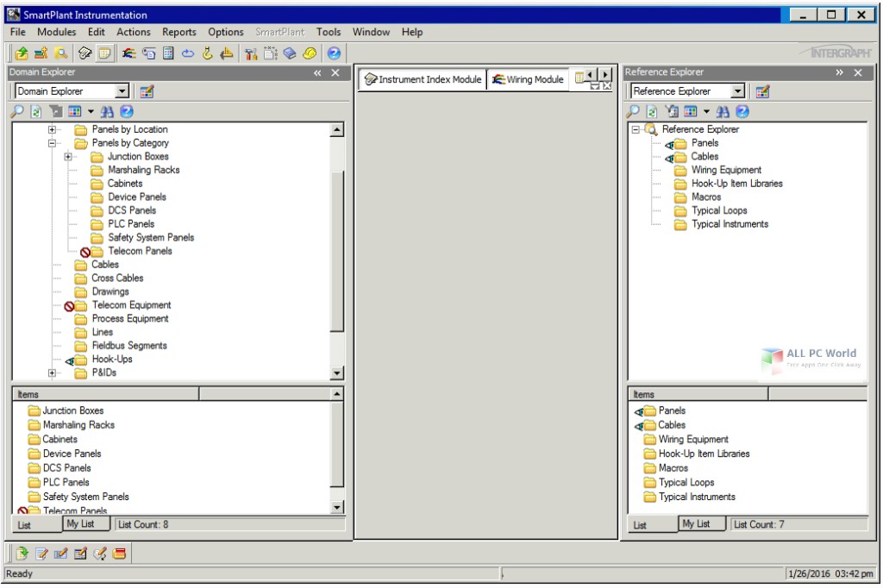Open the view style dropdown arrow in Reference Explorer
The image size is (883, 588).
pos(705,110)
